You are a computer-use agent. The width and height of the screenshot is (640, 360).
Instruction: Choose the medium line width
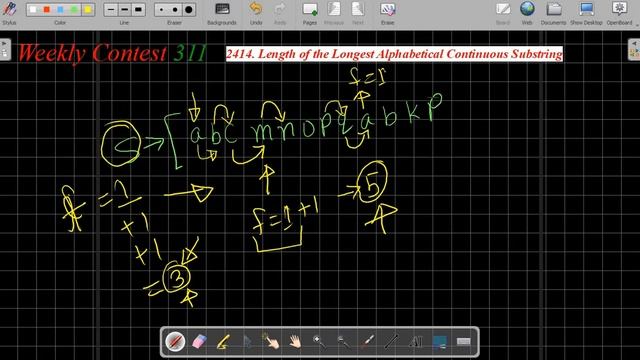point(124,9)
